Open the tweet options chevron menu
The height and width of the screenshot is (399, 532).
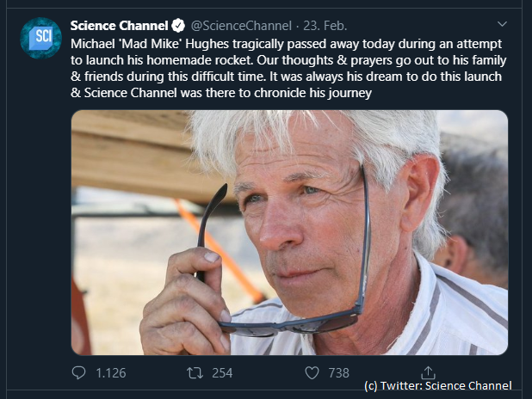coord(502,24)
